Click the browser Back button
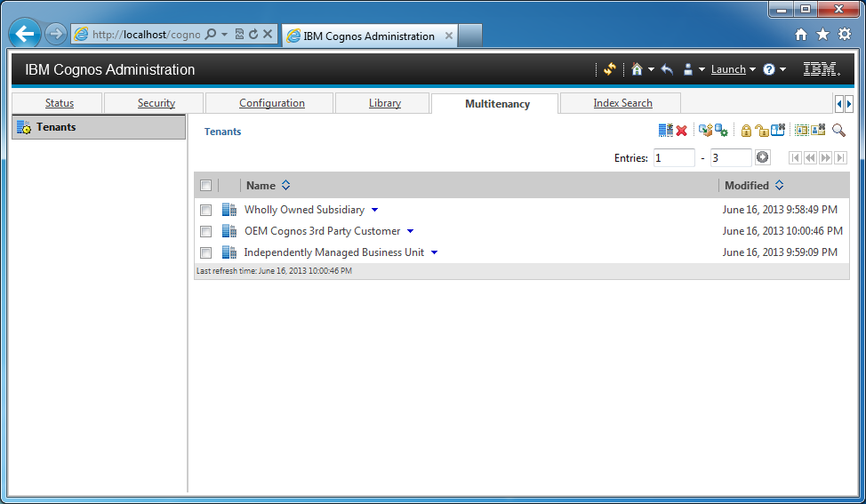 click(25, 35)
